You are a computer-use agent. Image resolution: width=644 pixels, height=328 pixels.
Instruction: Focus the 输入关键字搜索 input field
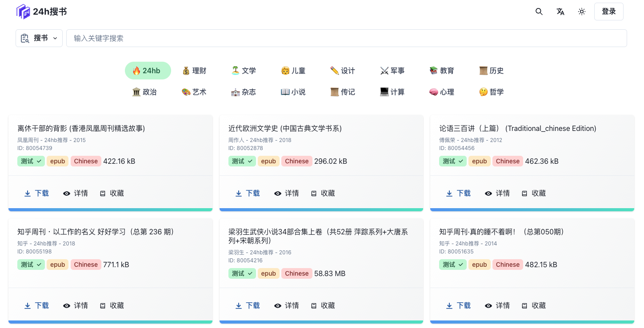coord(347,38)
